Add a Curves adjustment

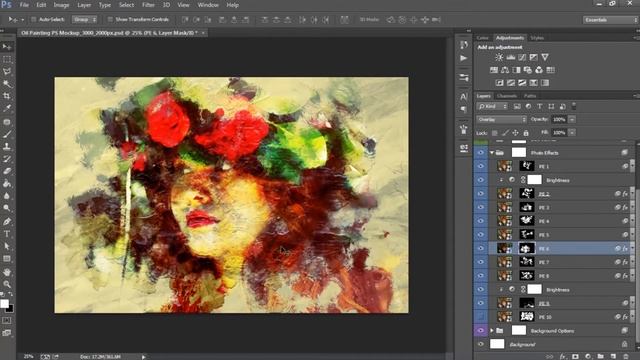[522, 58]
